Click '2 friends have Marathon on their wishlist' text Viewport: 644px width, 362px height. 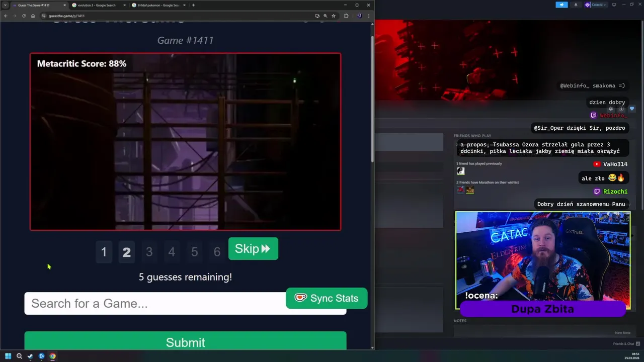click(488, 183)
